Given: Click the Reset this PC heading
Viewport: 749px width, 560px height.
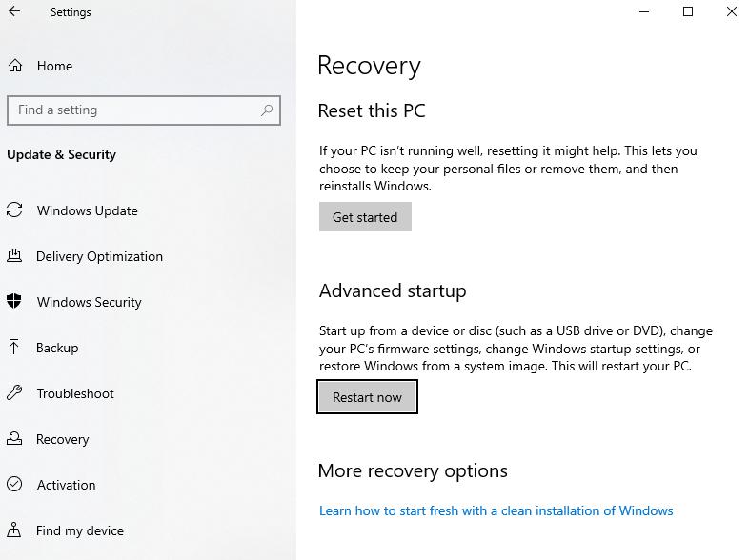Looking at the screenshot, I should (x=372, y=110).
